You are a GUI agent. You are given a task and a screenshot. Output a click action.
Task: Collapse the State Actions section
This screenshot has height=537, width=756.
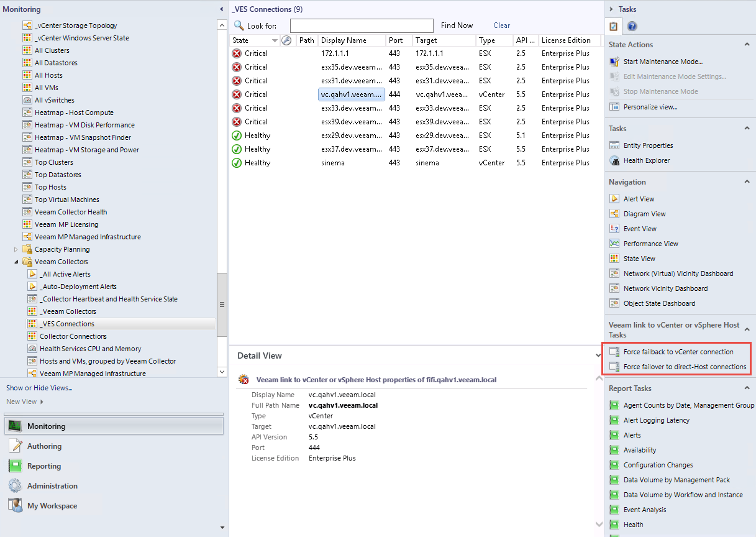click(747, 45)
